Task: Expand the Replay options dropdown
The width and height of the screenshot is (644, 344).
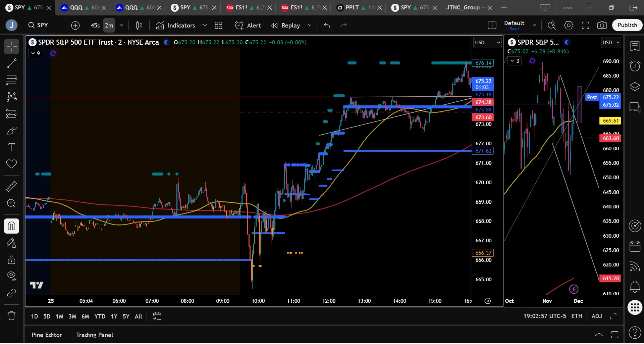Action: click(x=310, y=25)
